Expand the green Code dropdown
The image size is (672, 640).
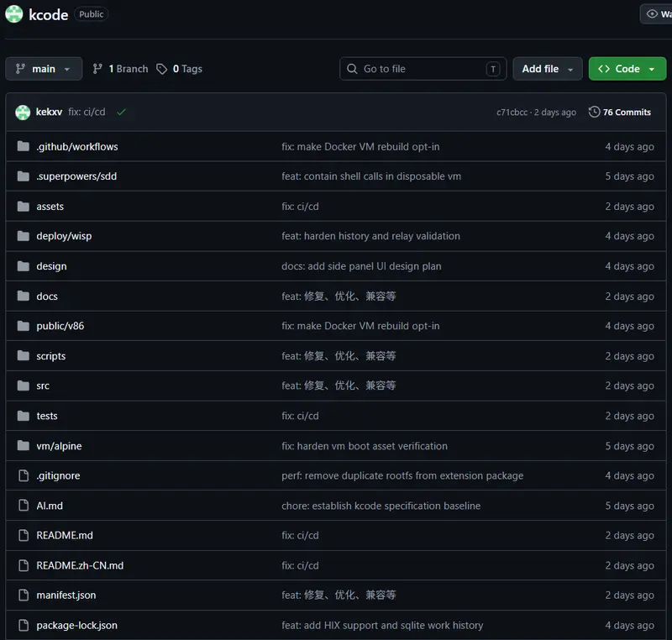point(627,69)
